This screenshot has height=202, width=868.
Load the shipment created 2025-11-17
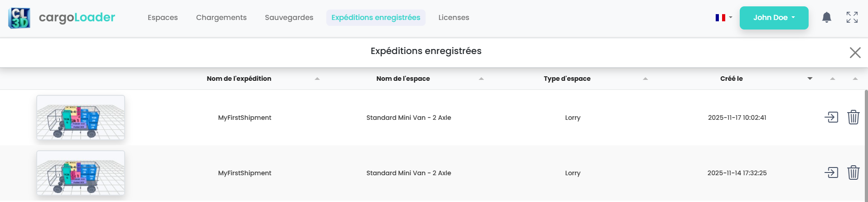pos(831,118)
